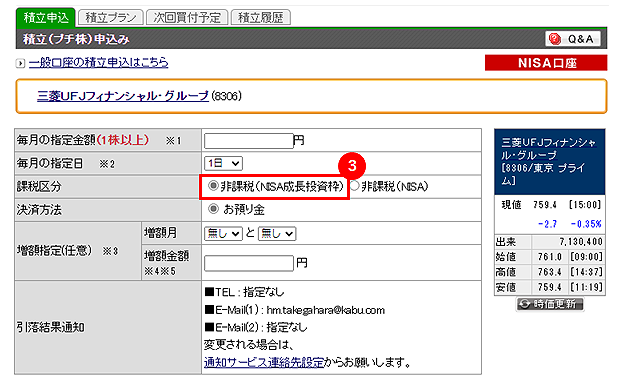Image resolution: width=619 pixels, height=391 pixels.
Task: Click the 引落結果通知 row label
Action: pos(51,327)
